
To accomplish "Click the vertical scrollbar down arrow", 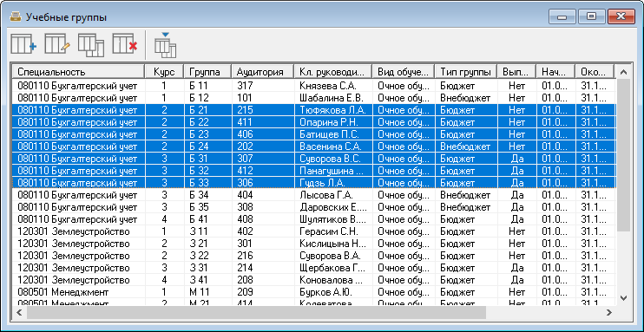I will point(623,298).
